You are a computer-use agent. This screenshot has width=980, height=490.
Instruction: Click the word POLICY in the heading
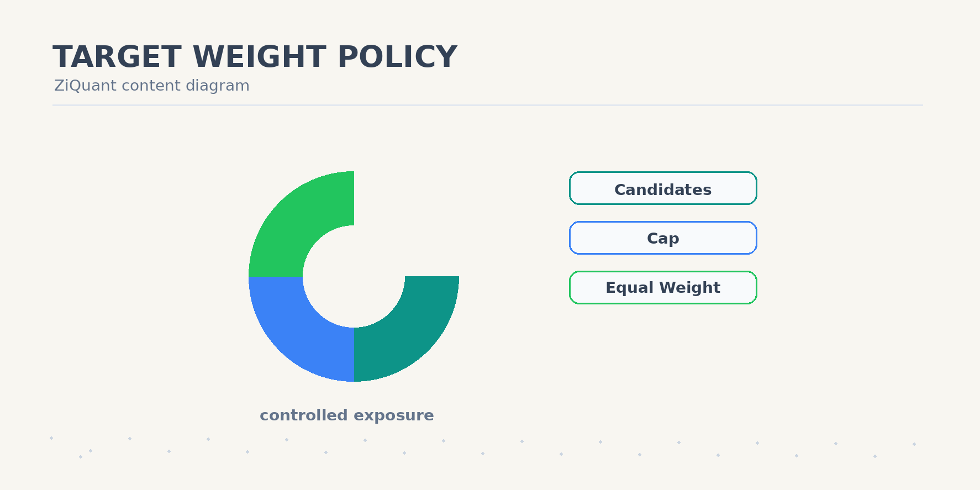[x=397, y=57]
